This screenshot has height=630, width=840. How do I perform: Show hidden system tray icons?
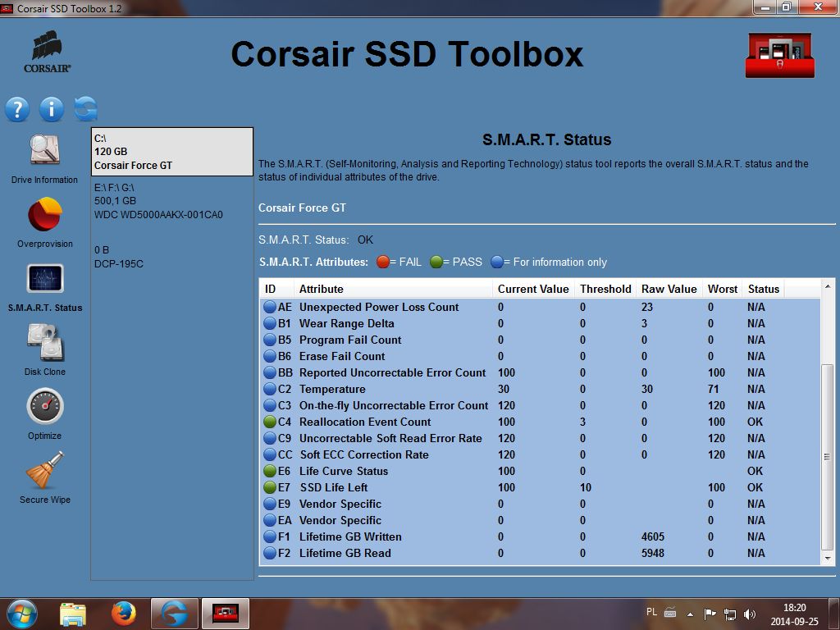pyautogui.click(x=690, y=614)
